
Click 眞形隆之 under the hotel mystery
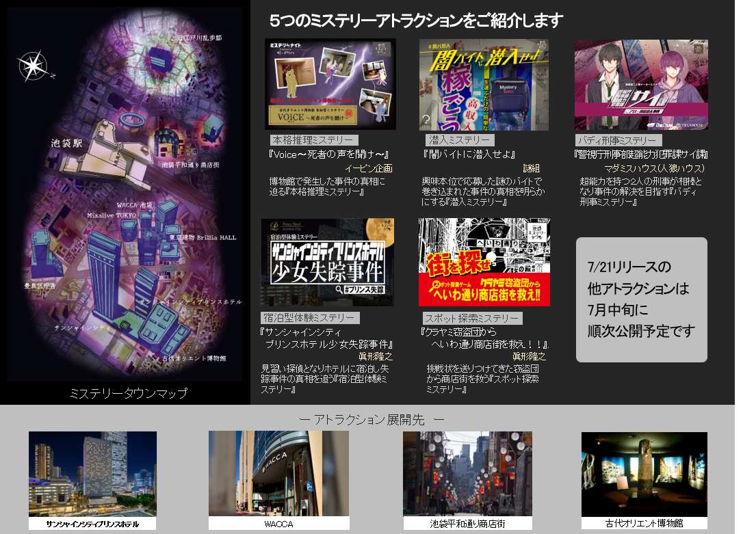(376, 356)
